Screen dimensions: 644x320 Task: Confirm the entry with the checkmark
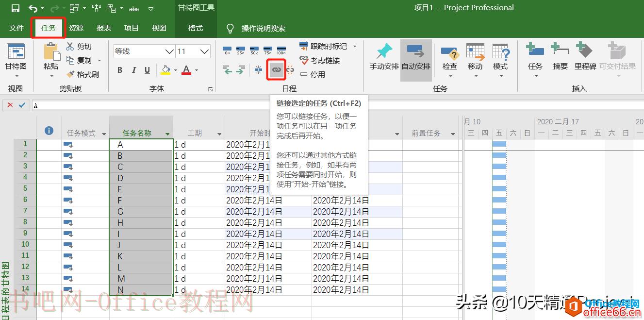pos(21,105)
